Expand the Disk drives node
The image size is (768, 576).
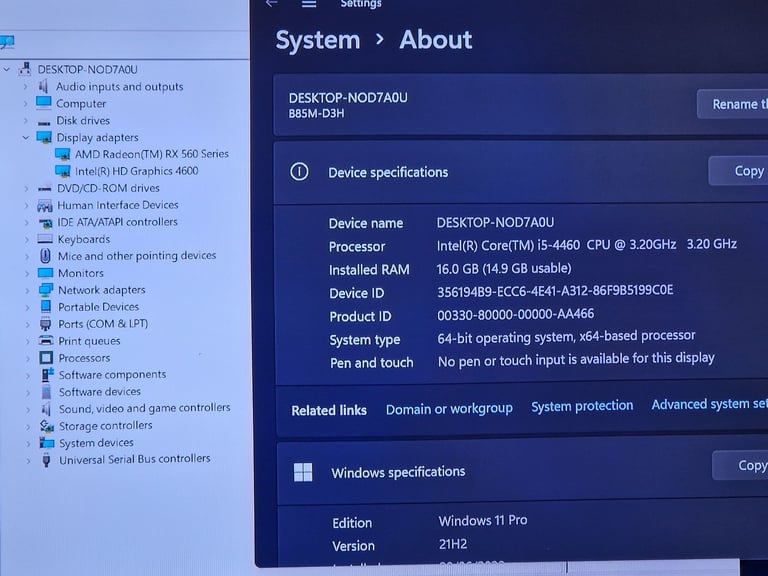point(25,120)
